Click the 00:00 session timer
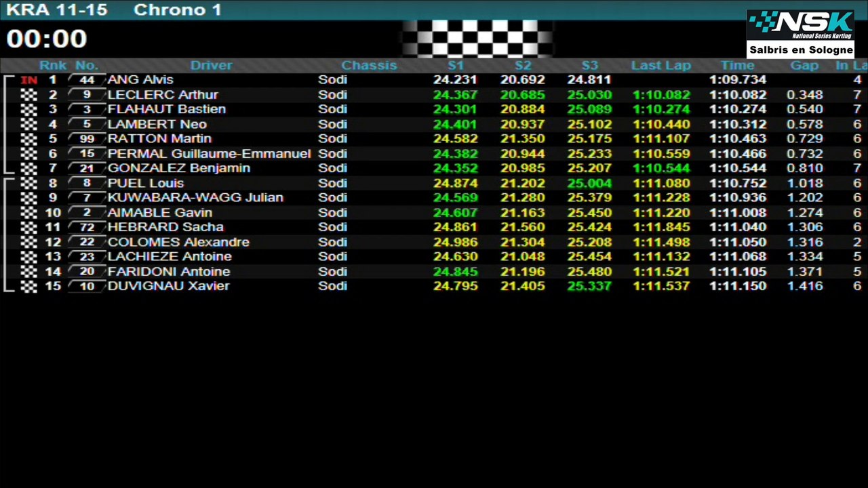 47,39
